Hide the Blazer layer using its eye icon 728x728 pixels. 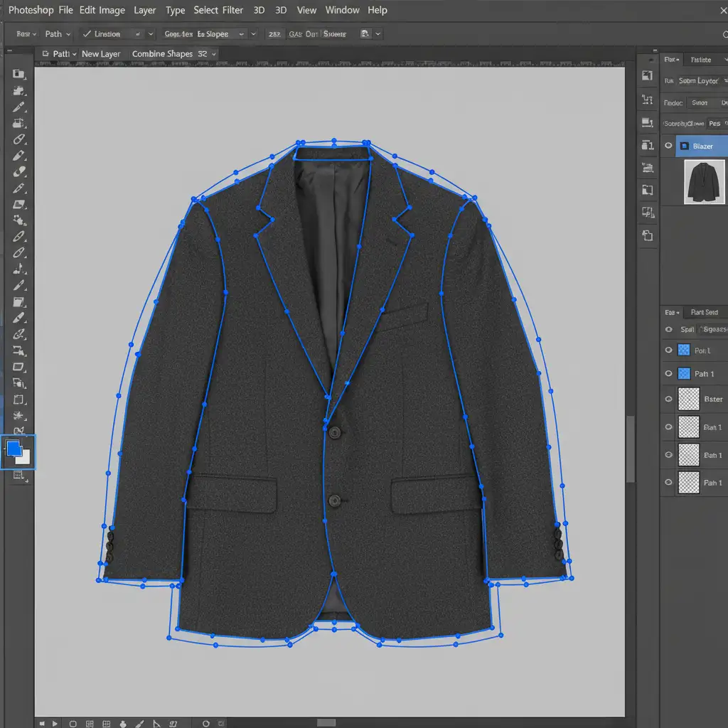point(668,146)
